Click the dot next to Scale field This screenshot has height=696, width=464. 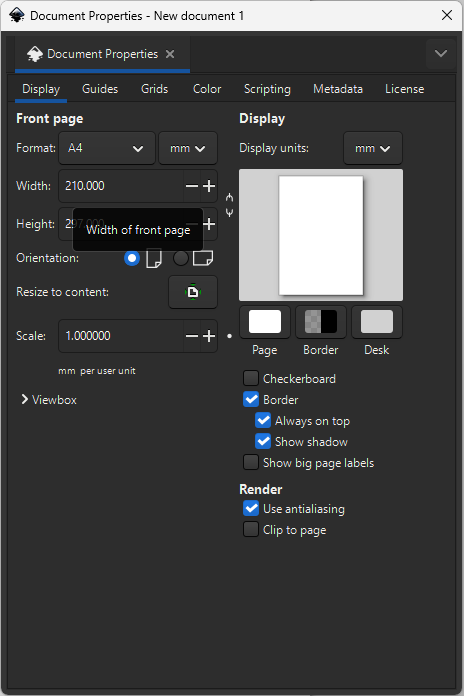pyautogui.click(x=229, y=336)
